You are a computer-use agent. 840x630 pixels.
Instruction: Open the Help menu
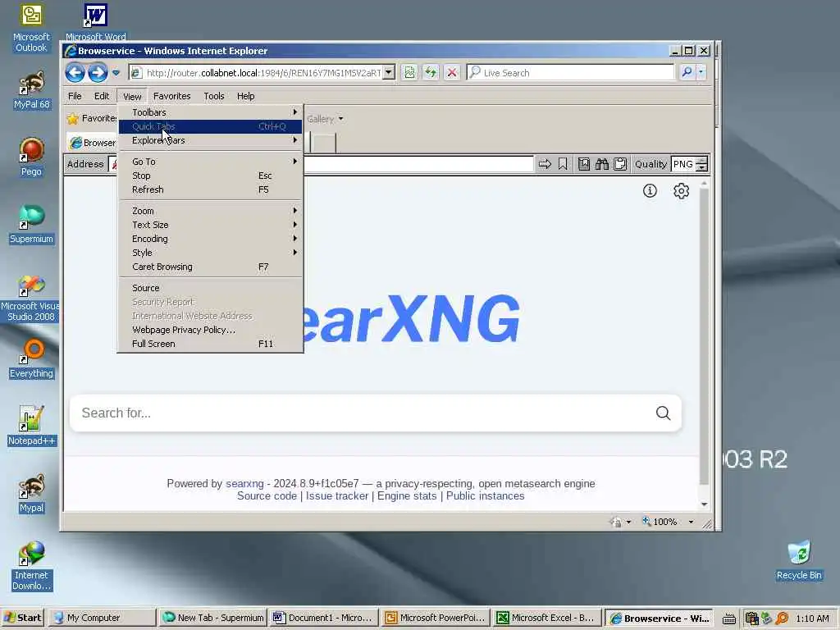pyautogui.click(x=246, y=96)
